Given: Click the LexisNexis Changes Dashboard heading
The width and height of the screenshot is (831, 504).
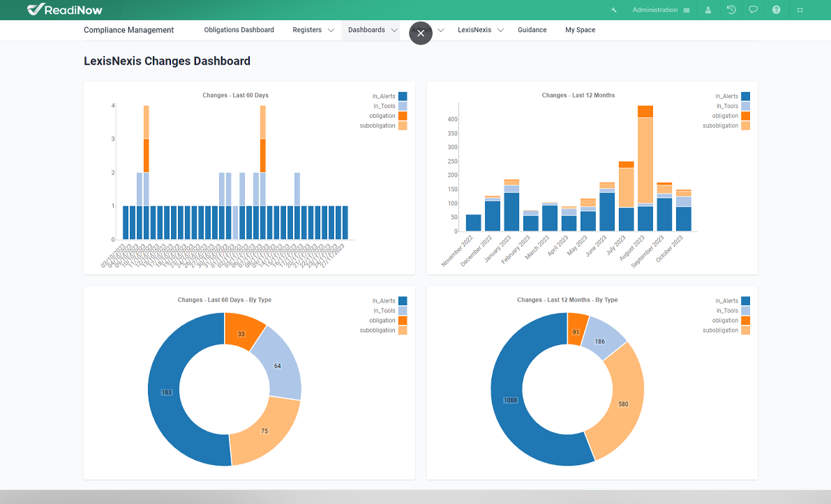Looking at the screenshot, I should click(x=167, y=61).
